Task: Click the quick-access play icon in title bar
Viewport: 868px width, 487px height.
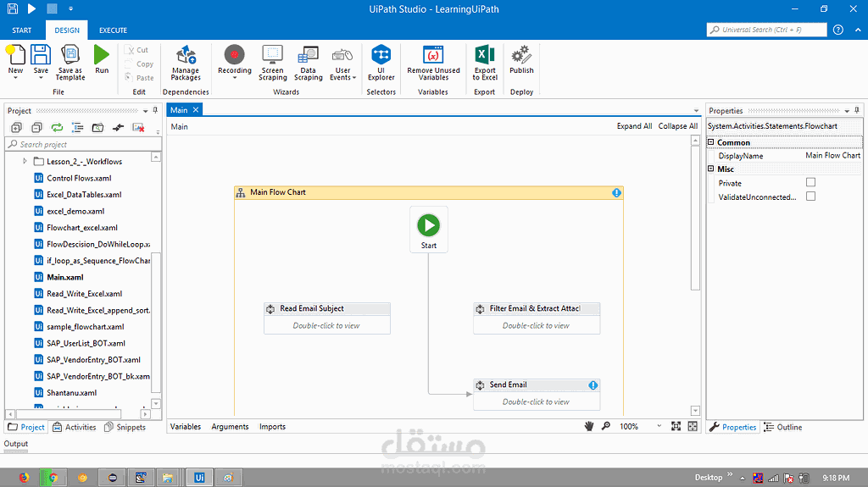Action: (x=31, y=8)
